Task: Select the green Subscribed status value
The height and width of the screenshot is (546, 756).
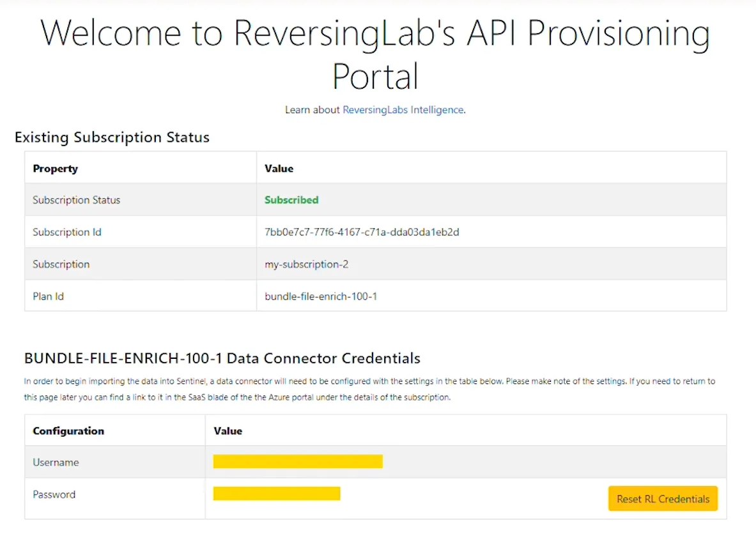Action: coord(291,199)
